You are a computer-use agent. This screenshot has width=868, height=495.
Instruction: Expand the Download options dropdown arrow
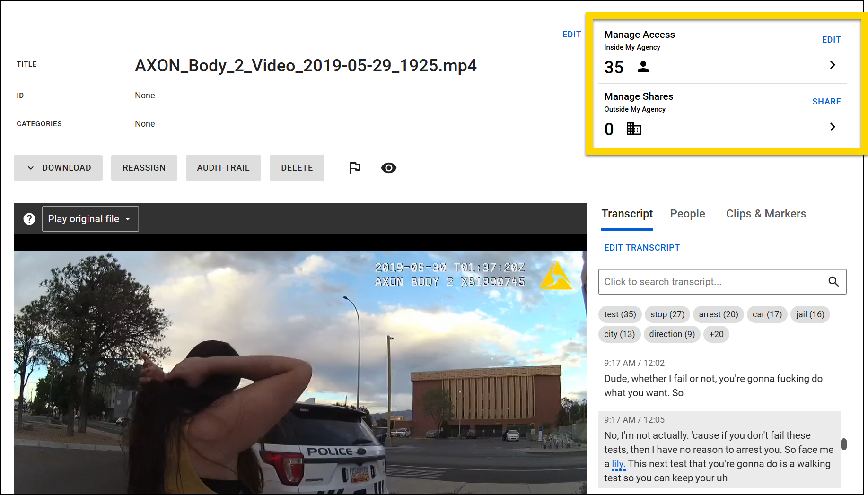pyautogui.click(x=30, y=168)
